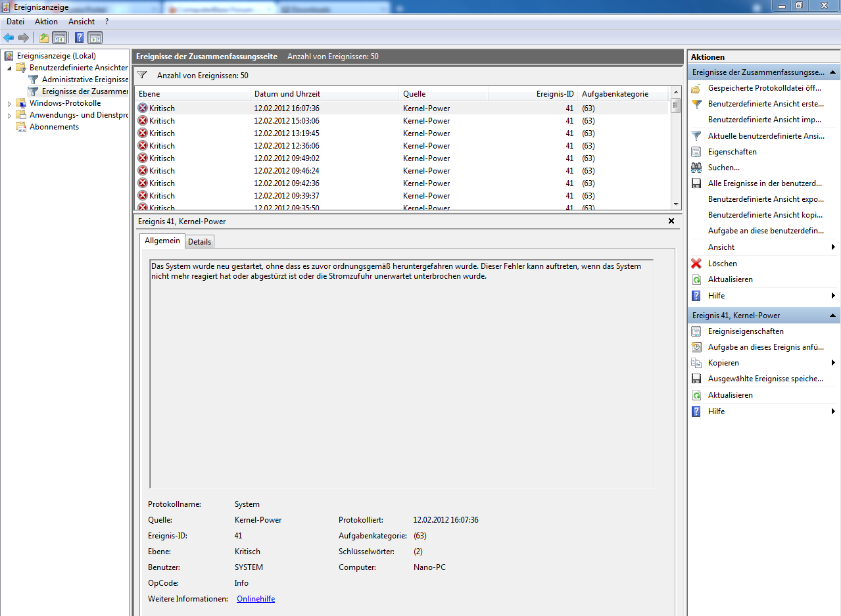Open the Onlinehilfe link

pos(256,599)
